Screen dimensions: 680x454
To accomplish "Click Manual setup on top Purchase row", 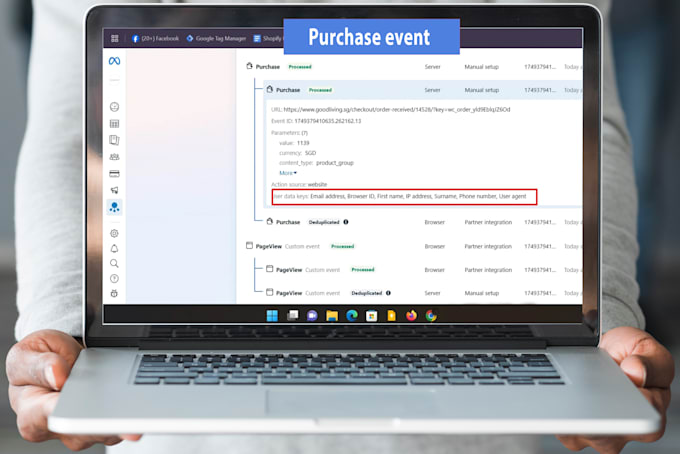I will tap(481, 67).
